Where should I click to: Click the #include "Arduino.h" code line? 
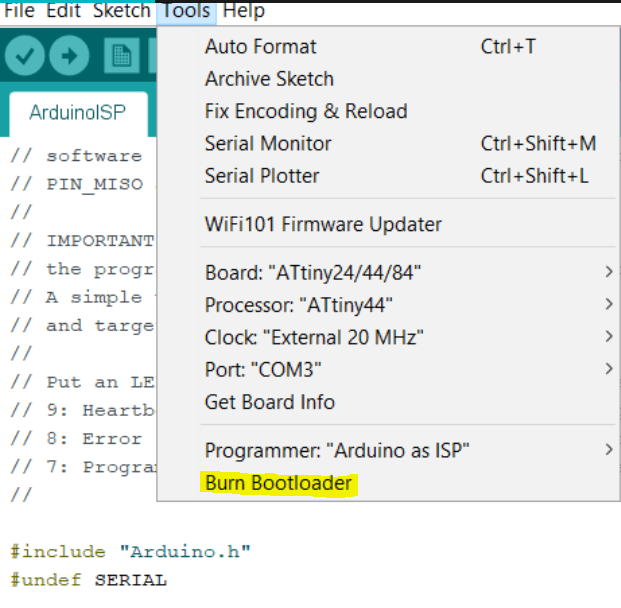(x=130, y=552)
